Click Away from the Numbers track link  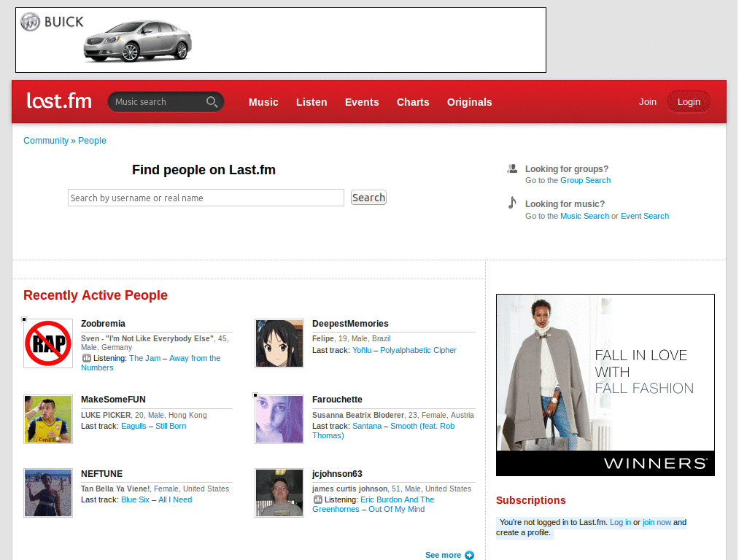[150, 363]
